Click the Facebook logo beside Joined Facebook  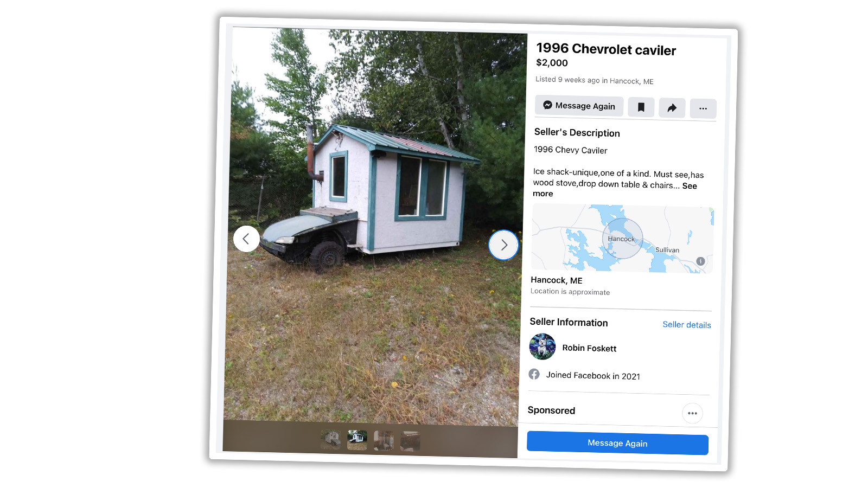pos(534,374)
